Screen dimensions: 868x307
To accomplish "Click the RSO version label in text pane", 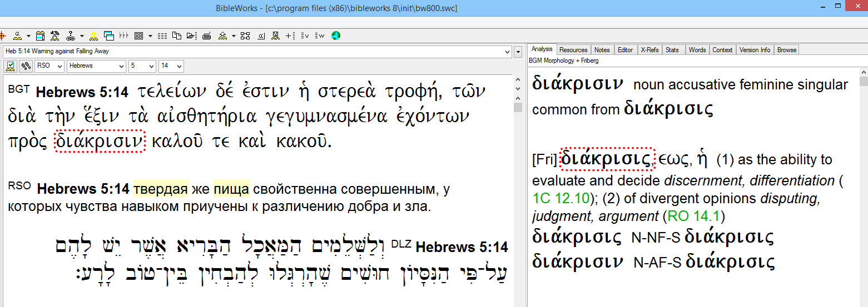I will point(20,186).
